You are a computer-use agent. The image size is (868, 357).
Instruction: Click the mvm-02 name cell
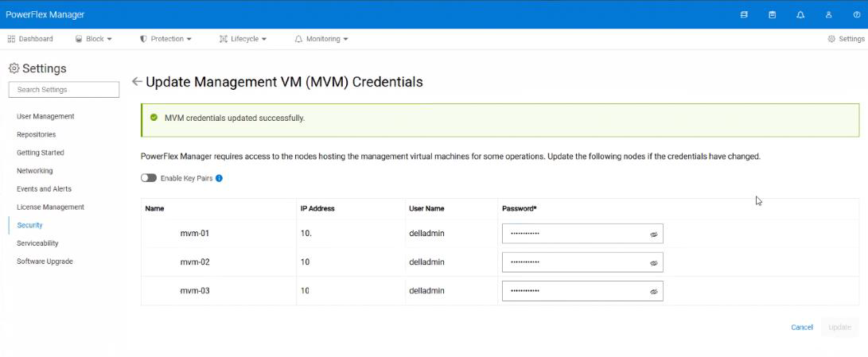(195, 262)
